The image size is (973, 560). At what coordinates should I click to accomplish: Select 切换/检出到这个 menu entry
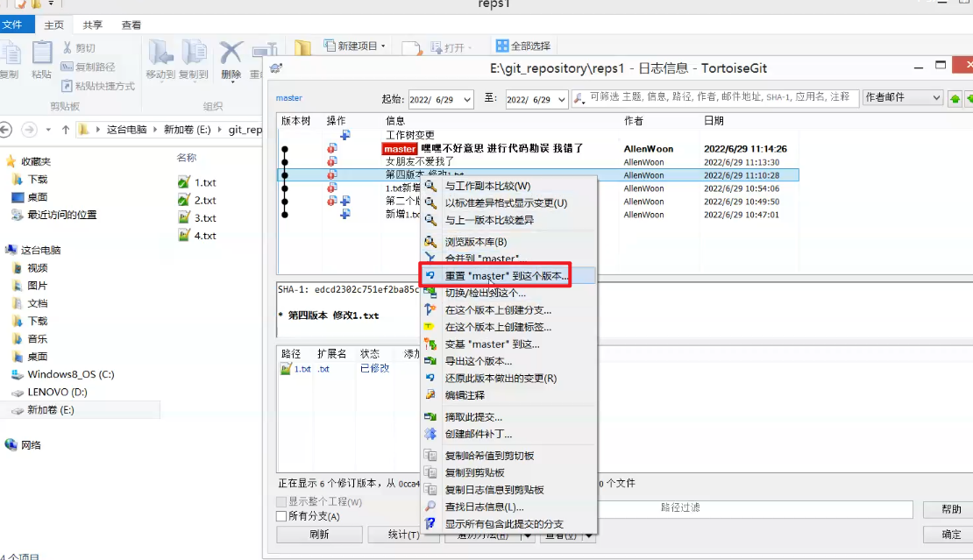tap(508, 293)
